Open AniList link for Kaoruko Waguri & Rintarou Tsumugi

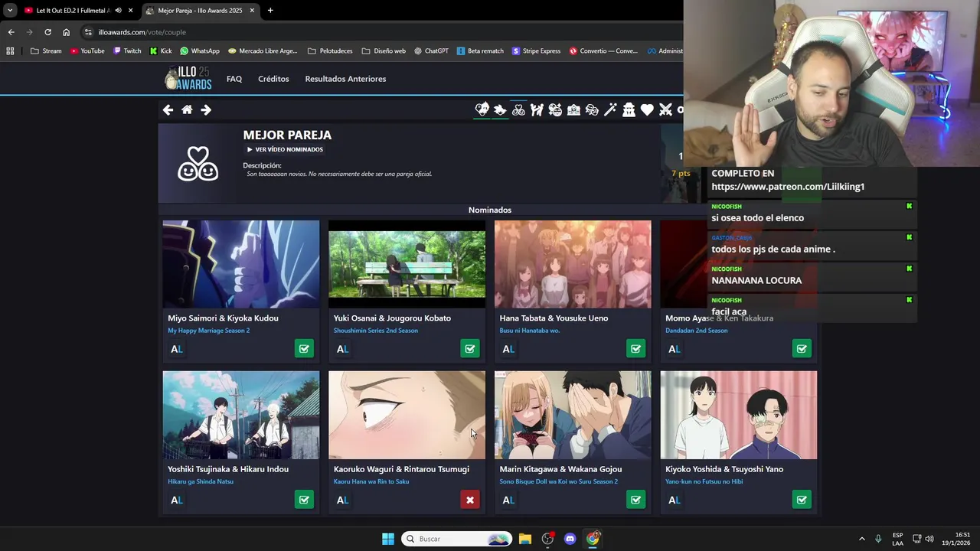pyautogui.click(x=343, y=500)
